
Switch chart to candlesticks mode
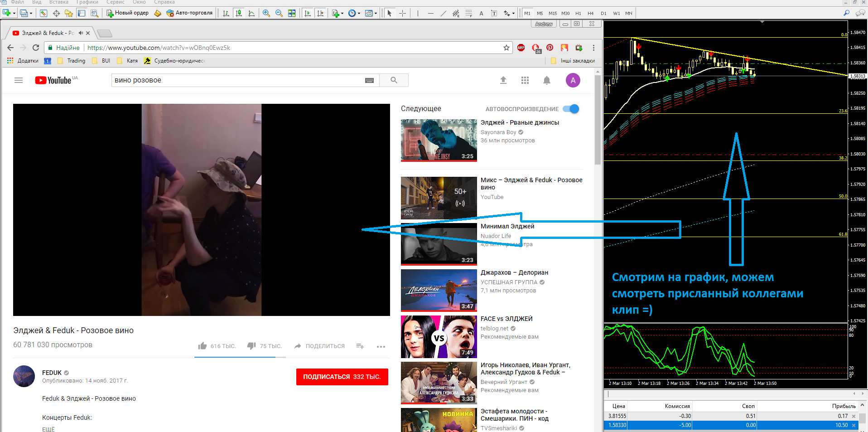tap(239, 13)
